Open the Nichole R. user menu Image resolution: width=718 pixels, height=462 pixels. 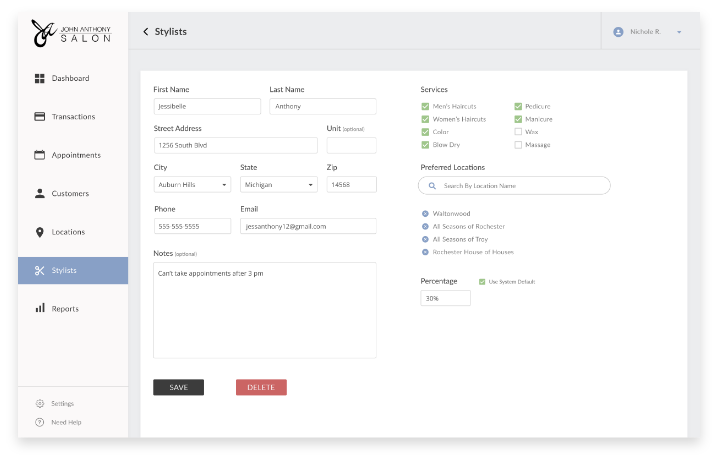coord(649,32)
